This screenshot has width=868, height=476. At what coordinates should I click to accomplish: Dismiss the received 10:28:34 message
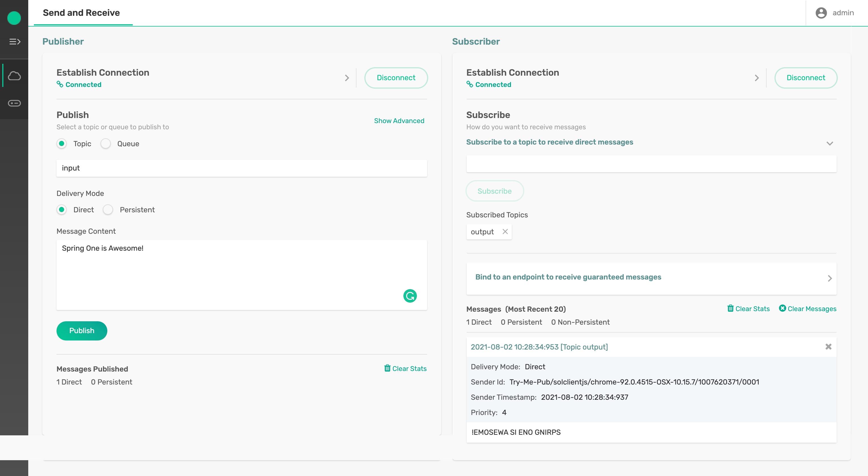[828, 347]
